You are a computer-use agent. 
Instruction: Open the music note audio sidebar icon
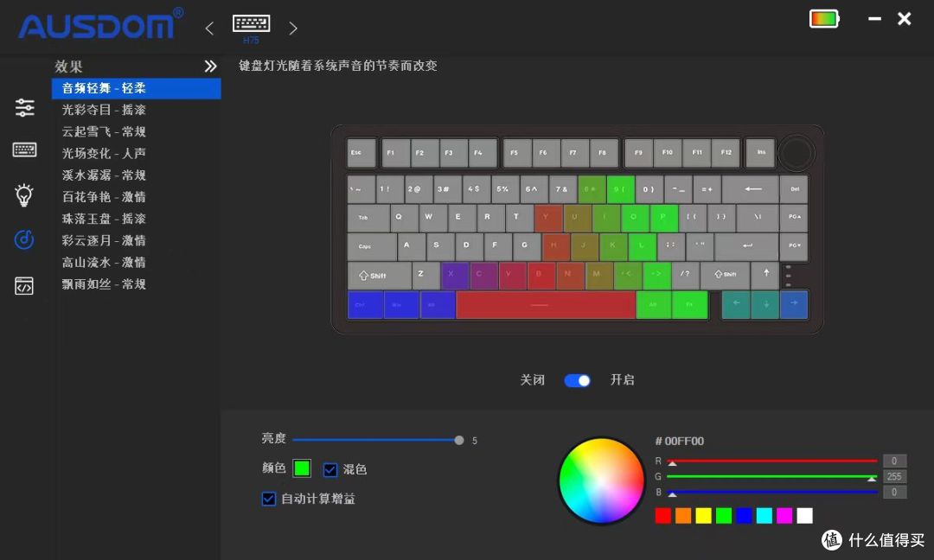[24, 240]
